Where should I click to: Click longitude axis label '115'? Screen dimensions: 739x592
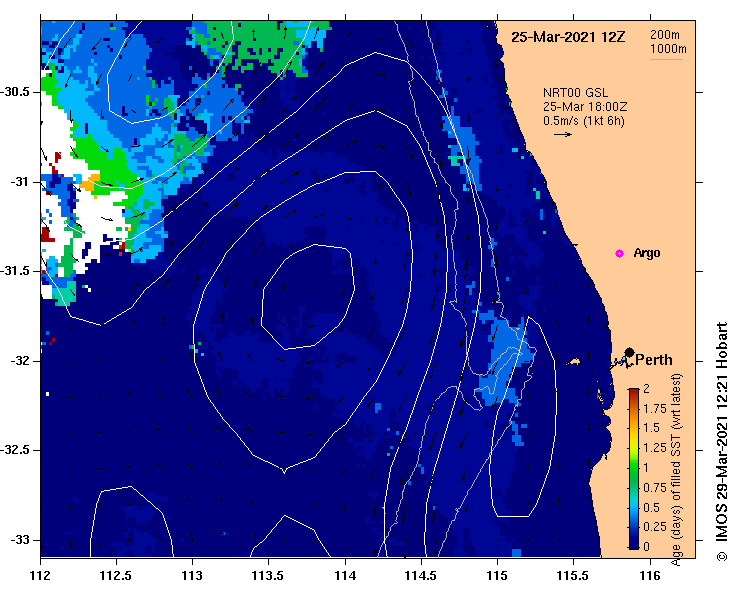click(x=497, y=576)
